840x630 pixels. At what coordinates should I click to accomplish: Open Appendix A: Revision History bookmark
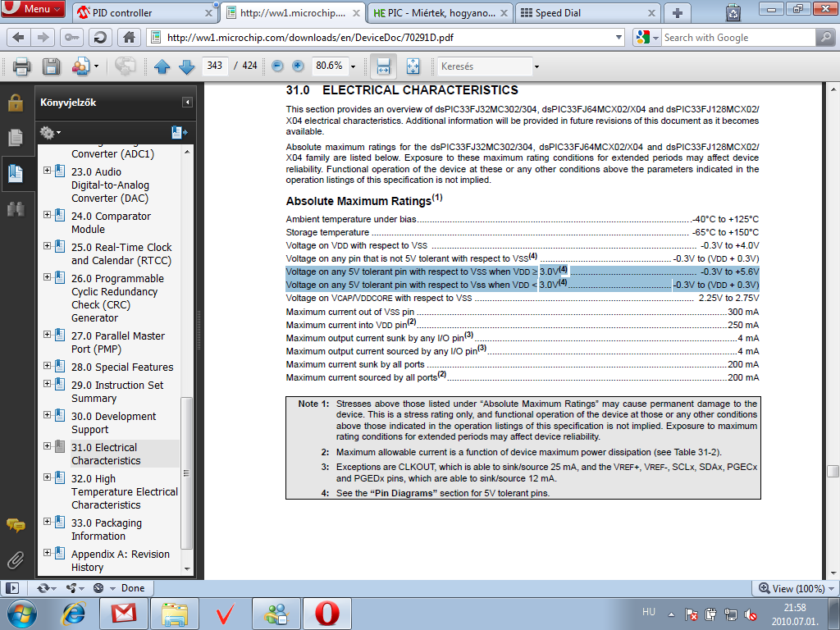point(121,560)
